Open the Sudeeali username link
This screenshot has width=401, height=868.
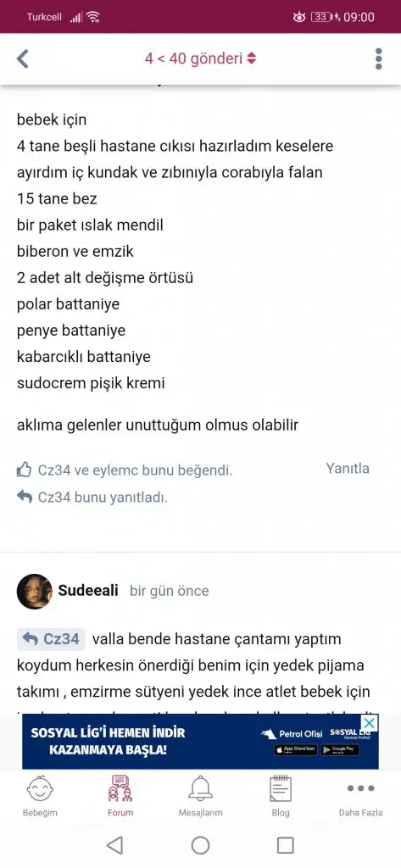click(88, 591)
